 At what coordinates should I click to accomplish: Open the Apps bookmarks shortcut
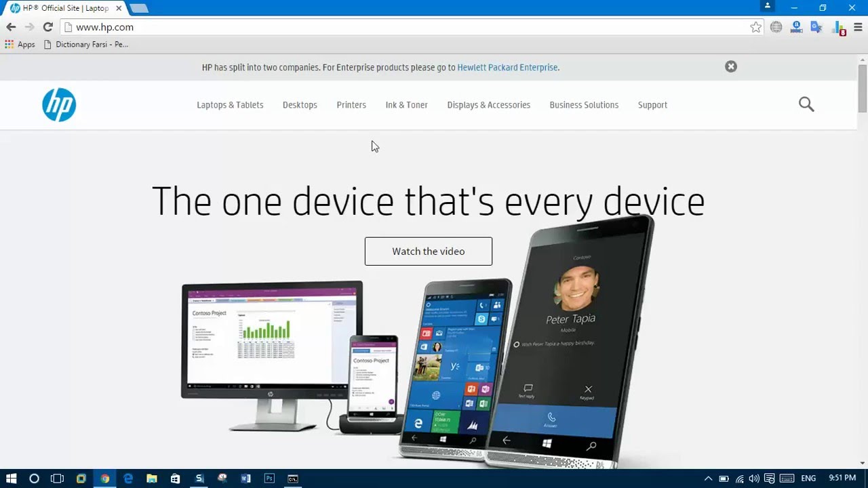[x=20, y=44]
